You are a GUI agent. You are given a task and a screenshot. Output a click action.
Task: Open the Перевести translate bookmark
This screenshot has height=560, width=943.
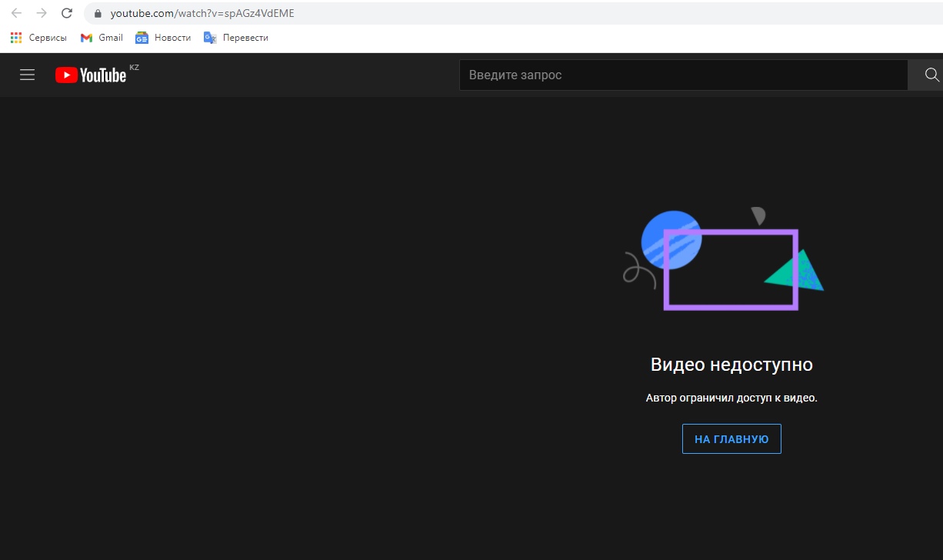236,38
